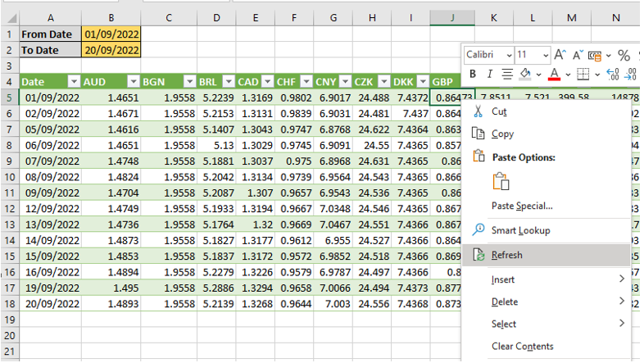Apply percent style format
Image resolution: width=644 pixels, height=363 pixels.
624,55
